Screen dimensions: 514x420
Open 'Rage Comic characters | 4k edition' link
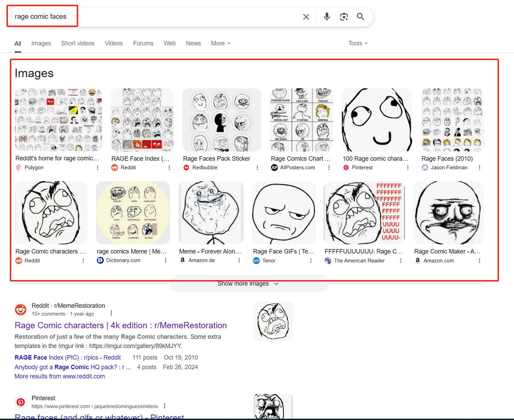pos(121,325)
